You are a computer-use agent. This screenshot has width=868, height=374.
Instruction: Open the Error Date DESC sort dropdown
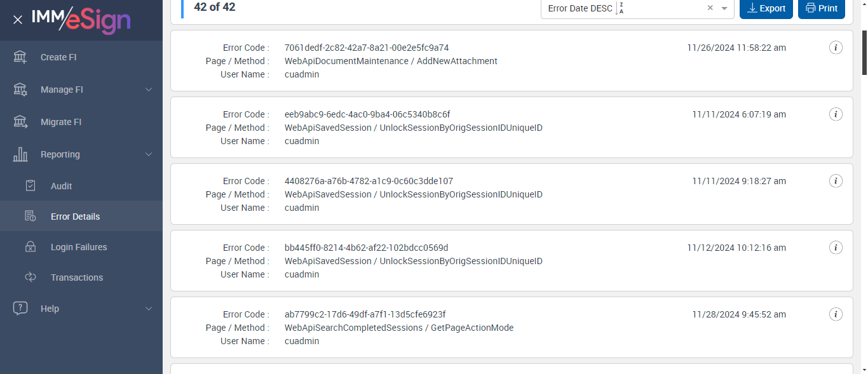pos(724,8)
